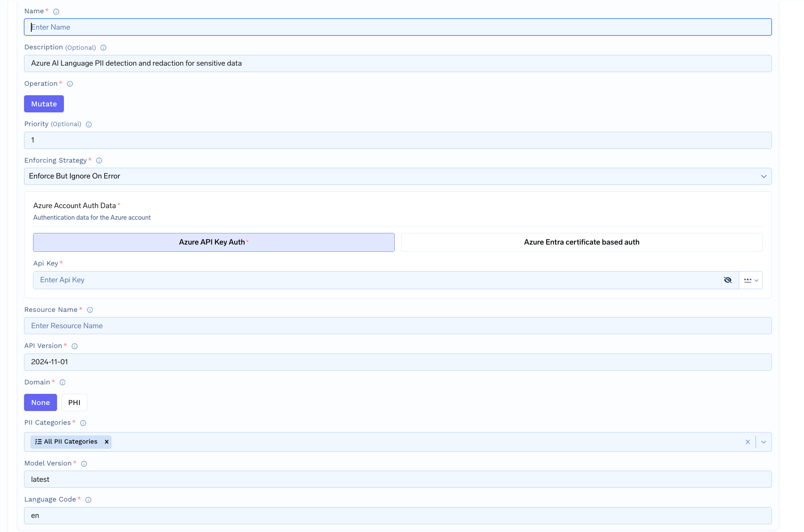The image size is (804, 532).
Task: Click the Mutate operation button
Action: pyautogui.click(x=44, y=104)
